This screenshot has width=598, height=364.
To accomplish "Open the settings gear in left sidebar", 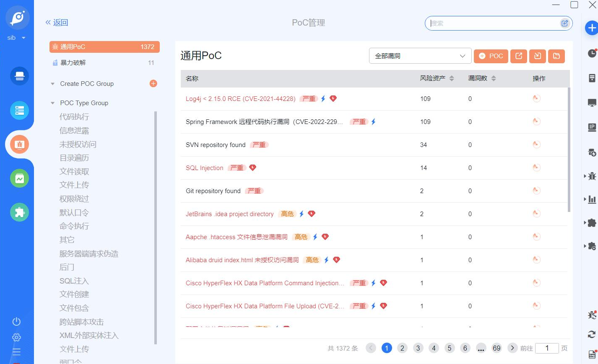I will [16, 337].
